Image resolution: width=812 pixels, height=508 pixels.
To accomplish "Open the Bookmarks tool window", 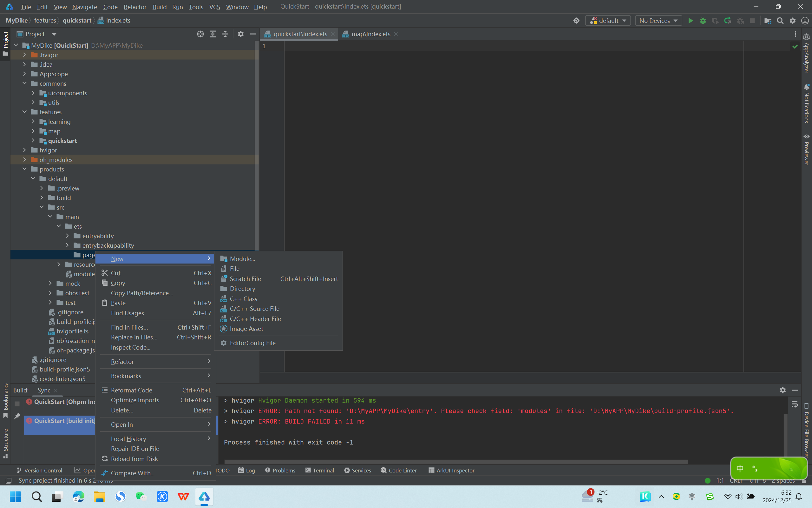I will 5,400.
